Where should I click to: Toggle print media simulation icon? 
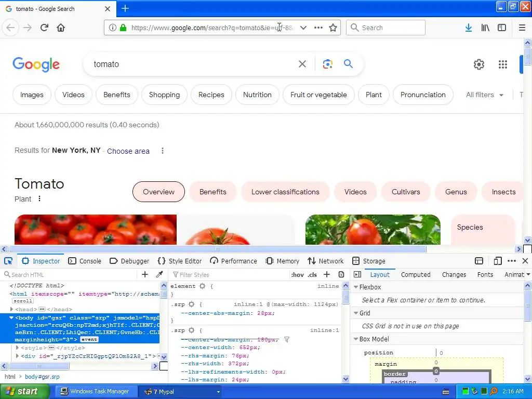(341, 274)
